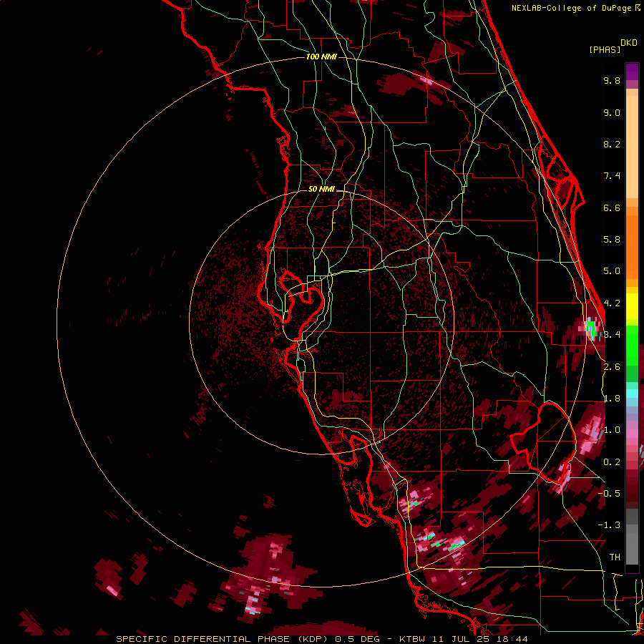Viewport: 644px width, 644px height.
Task: Click the green KDP core on the east coast
Action: pos(591,328)
